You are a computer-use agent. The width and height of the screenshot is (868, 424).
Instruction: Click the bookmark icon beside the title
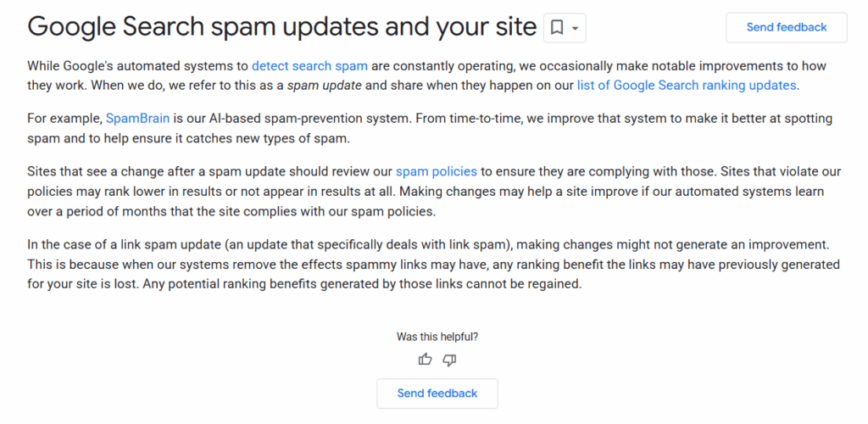click(x=557, y=28)
